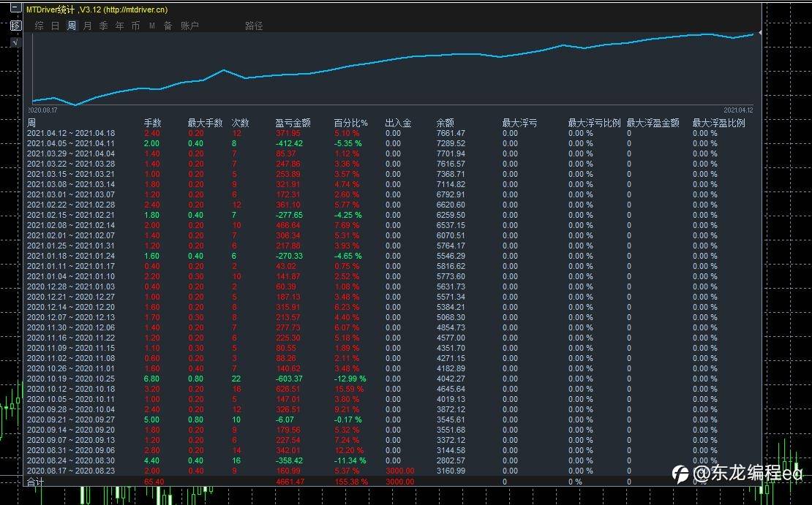Click the √ checkmark button on left edge
Screen dimensions: 812x505
click(x=15, y=42)
